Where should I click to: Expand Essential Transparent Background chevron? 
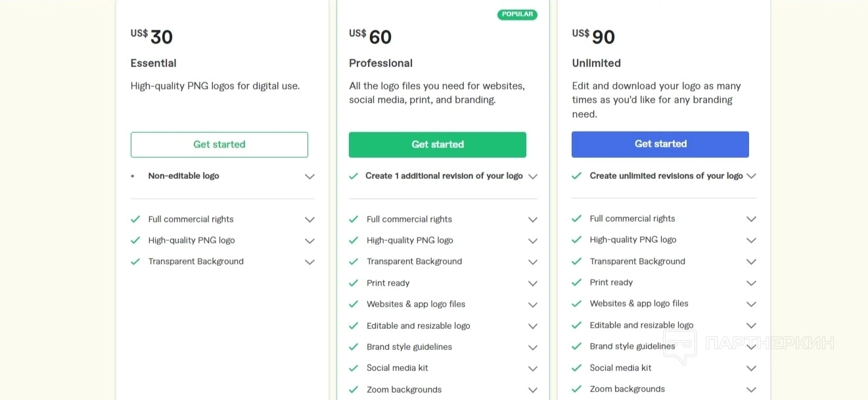[309, 262]
